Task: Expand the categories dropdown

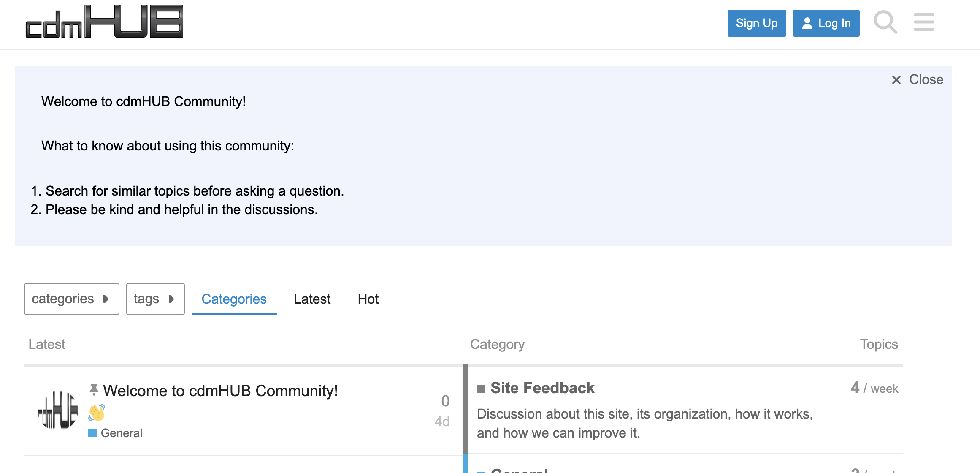Action: 72,299
